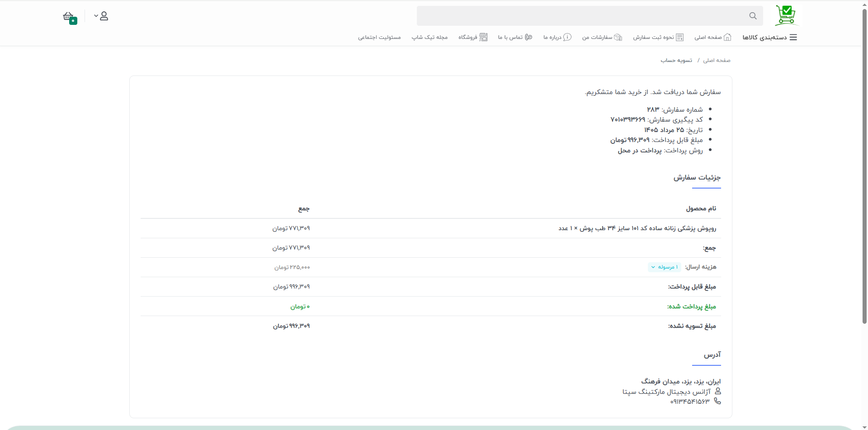Click the صفحه اصلی breadcrumb link
This screenshot has width=868, height=430.
717,60
